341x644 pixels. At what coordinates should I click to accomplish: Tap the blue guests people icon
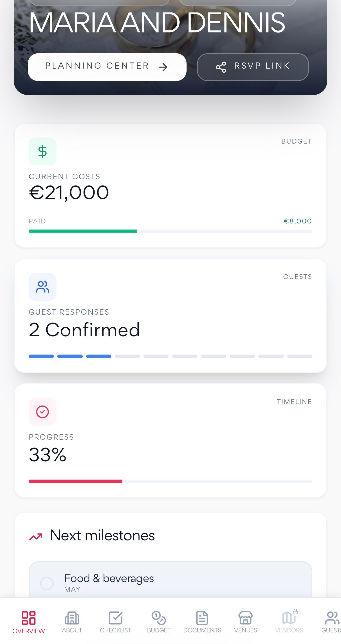[x=43, y=287]
